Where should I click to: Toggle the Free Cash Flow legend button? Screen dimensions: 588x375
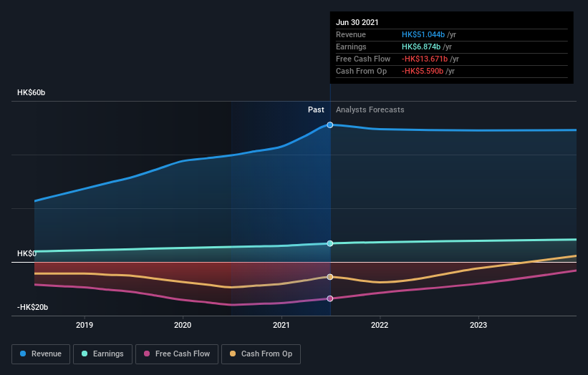[177, 354]
